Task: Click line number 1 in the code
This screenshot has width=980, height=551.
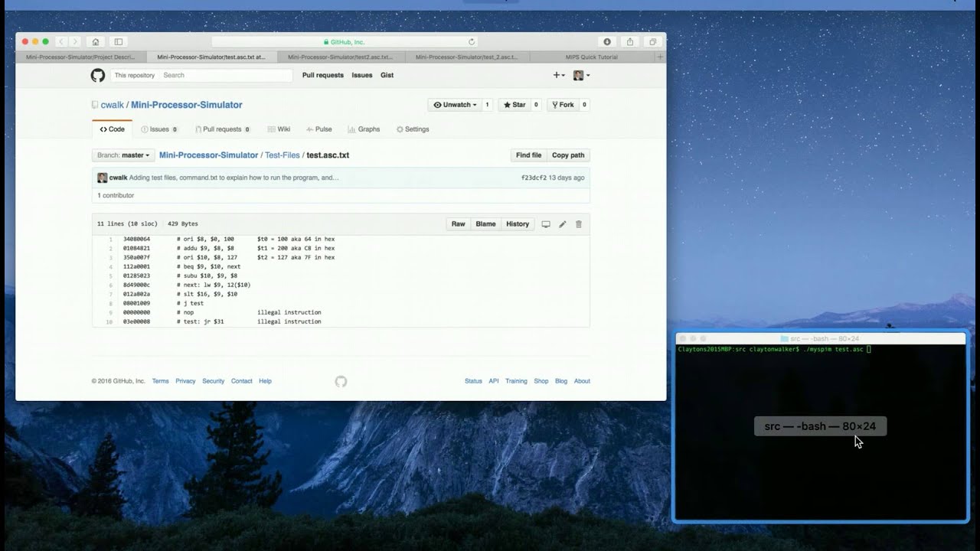Action: pos(110,239)
